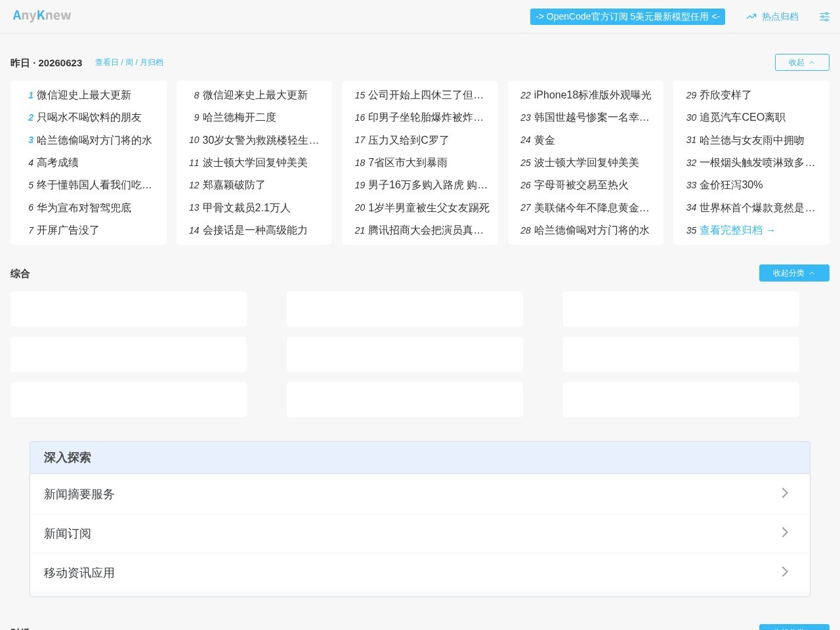Open headline 24 黄金
The width and height of the screenshot is (840, 630).
545,140
